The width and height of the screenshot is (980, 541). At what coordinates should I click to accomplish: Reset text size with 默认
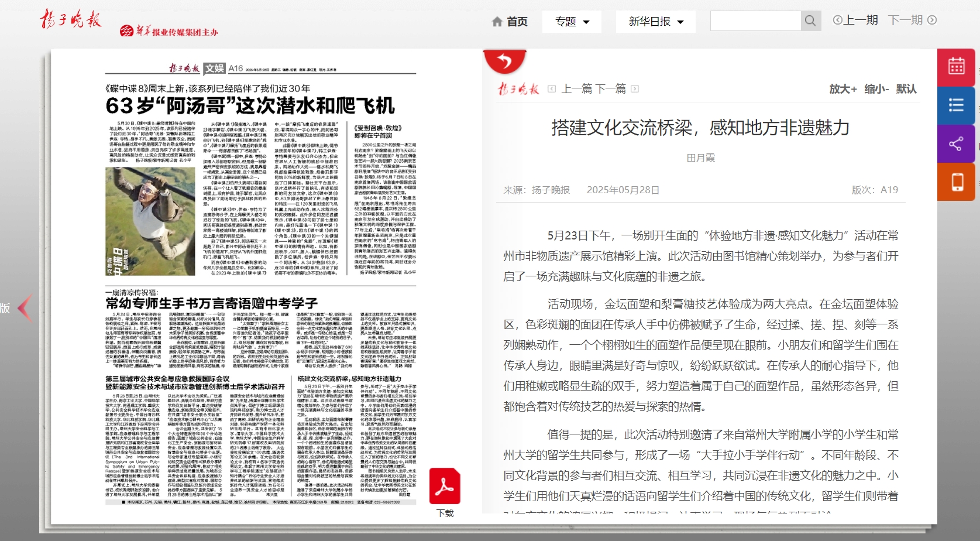point(906,89)
